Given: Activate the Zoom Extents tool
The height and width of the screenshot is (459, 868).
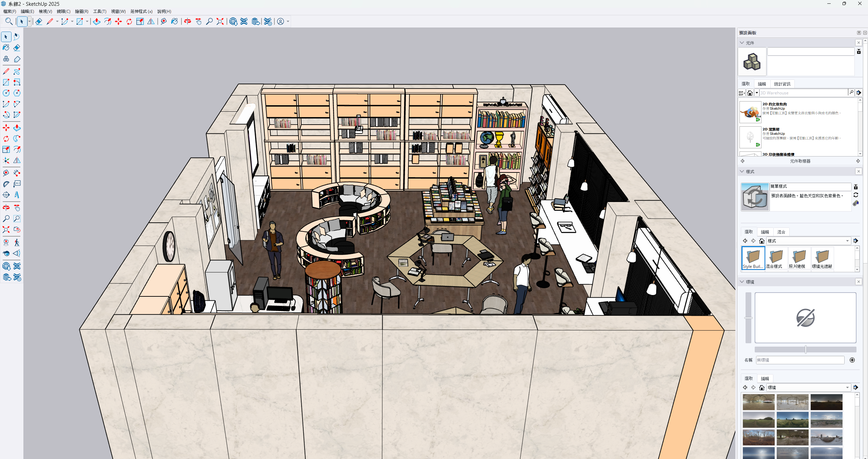Looking at the screenshot, I should coord(220,22).
